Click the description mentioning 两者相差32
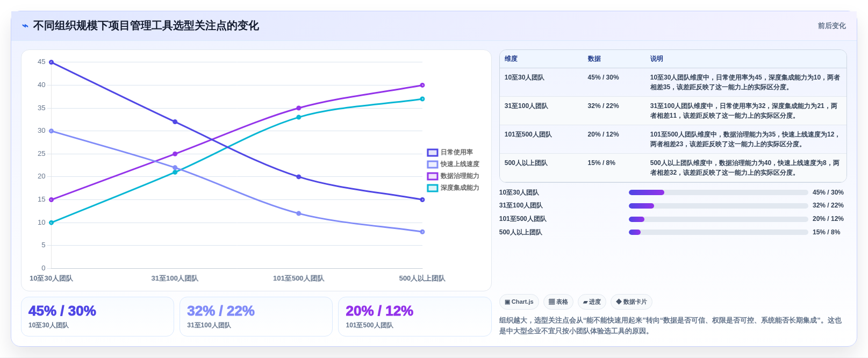Image resolution: width=868 pixels, height=358 pixels. 745,168
